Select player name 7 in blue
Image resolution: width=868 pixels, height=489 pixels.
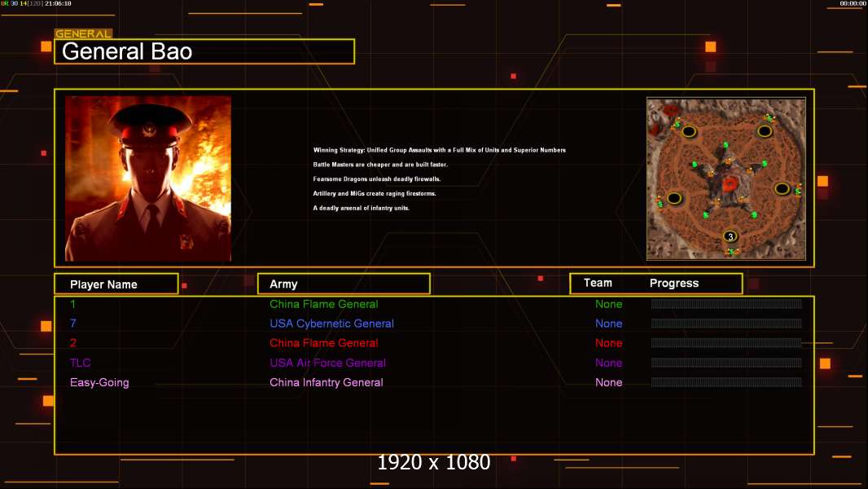tap(73, 324)
